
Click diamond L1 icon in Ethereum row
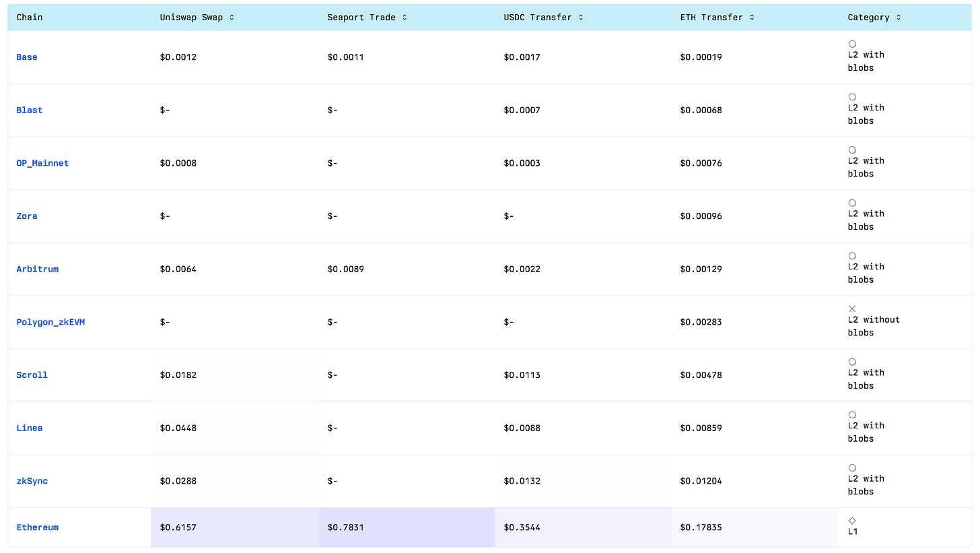[x=852, y=521]
